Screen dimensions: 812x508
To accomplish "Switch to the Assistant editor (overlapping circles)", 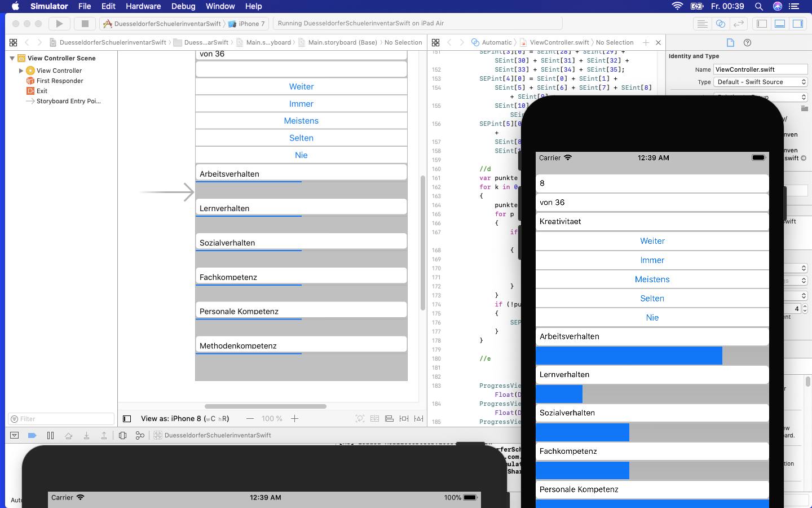I will (x=720, y=24).
